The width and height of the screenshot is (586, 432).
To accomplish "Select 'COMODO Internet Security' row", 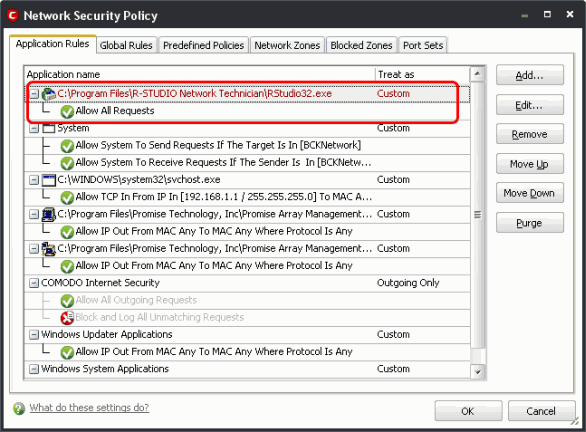I will coord(247,283).
